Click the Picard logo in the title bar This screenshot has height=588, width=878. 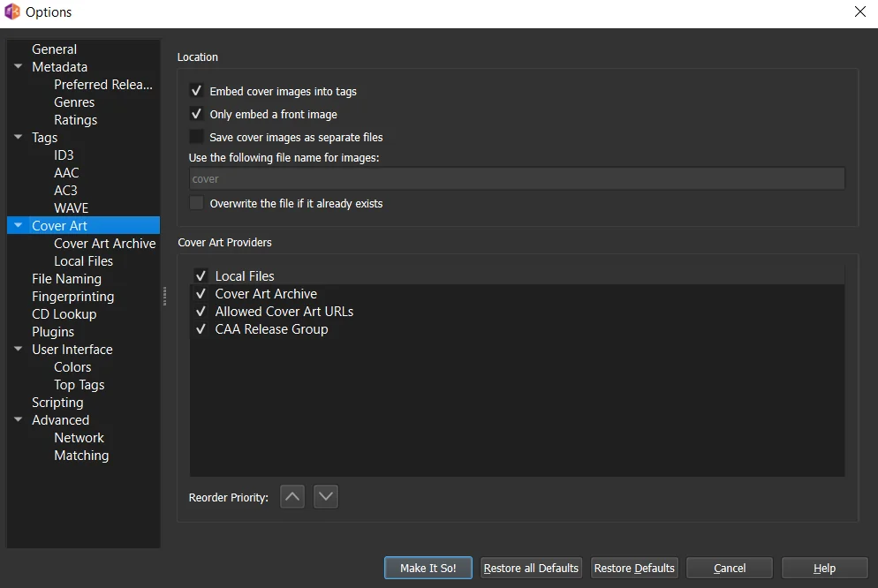(12, 12)
